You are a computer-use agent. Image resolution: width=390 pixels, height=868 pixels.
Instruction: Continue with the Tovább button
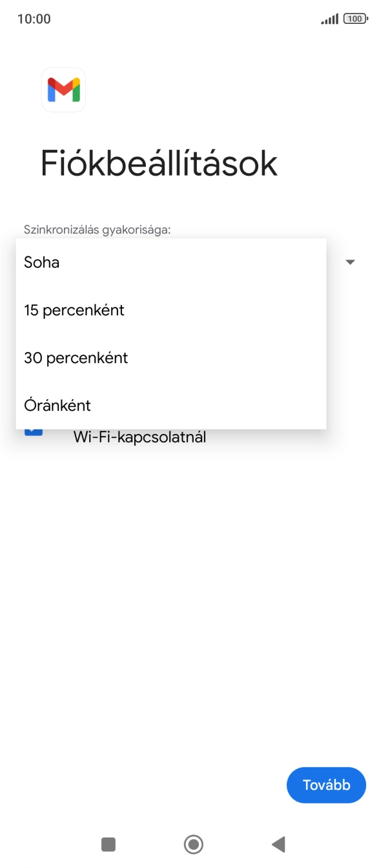(326, 785)
